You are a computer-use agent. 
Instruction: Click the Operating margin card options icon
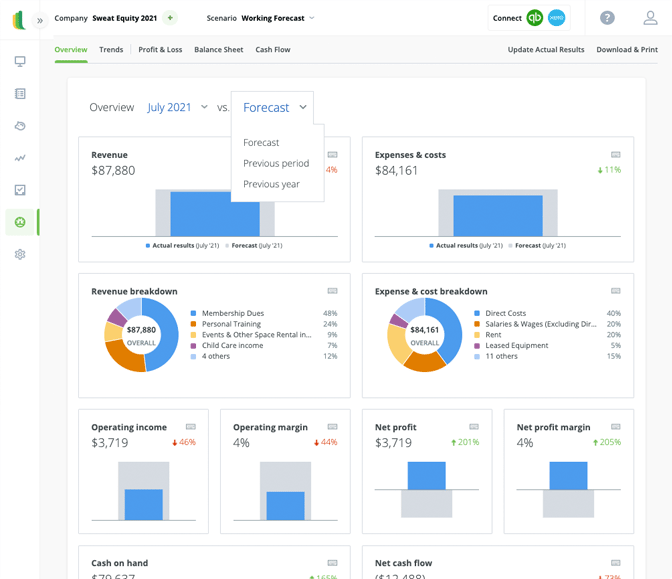pyautogui.click(x=332, y=427)
